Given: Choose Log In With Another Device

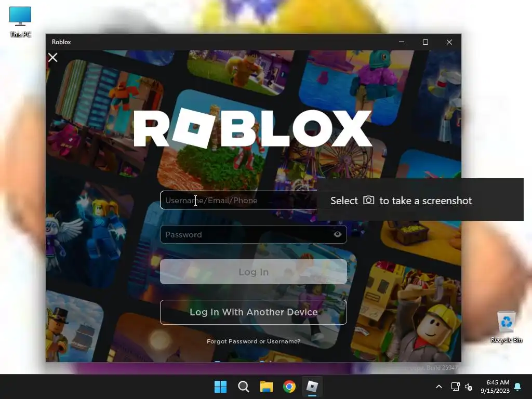Looking at the screenshot, I should point(253,312).
